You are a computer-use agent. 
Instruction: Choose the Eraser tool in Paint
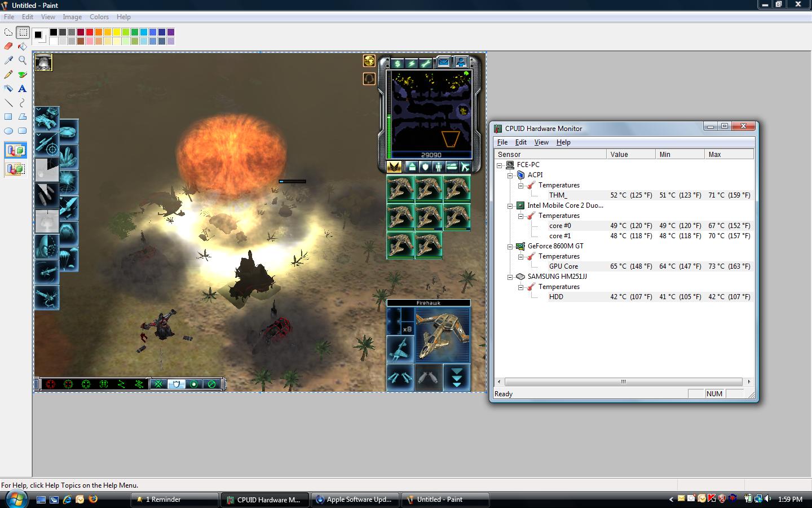pos(8,46)
